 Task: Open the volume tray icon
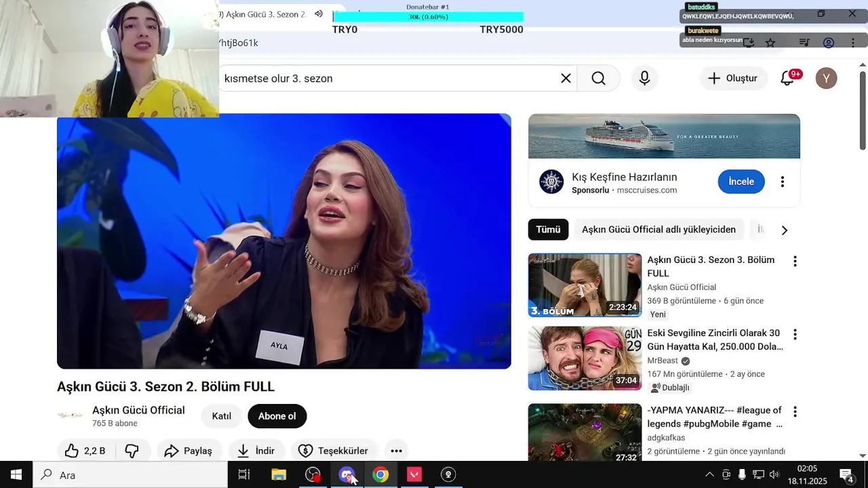pyautogui.click(x=774, y=474)
